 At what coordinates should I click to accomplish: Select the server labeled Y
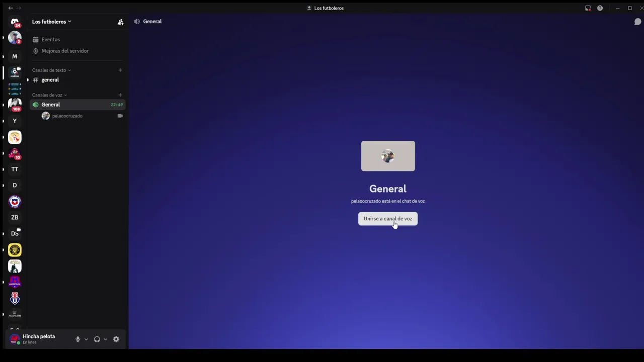[15, 121]
